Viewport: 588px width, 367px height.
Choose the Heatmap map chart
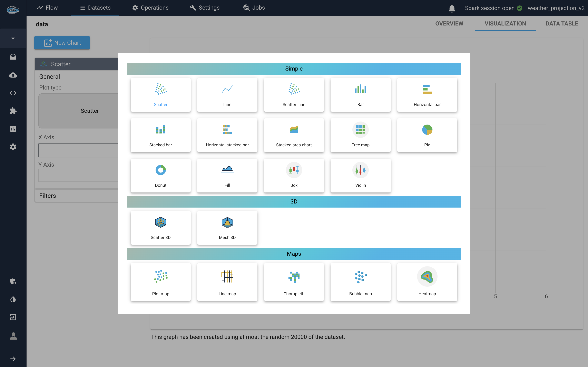[427, 282]
